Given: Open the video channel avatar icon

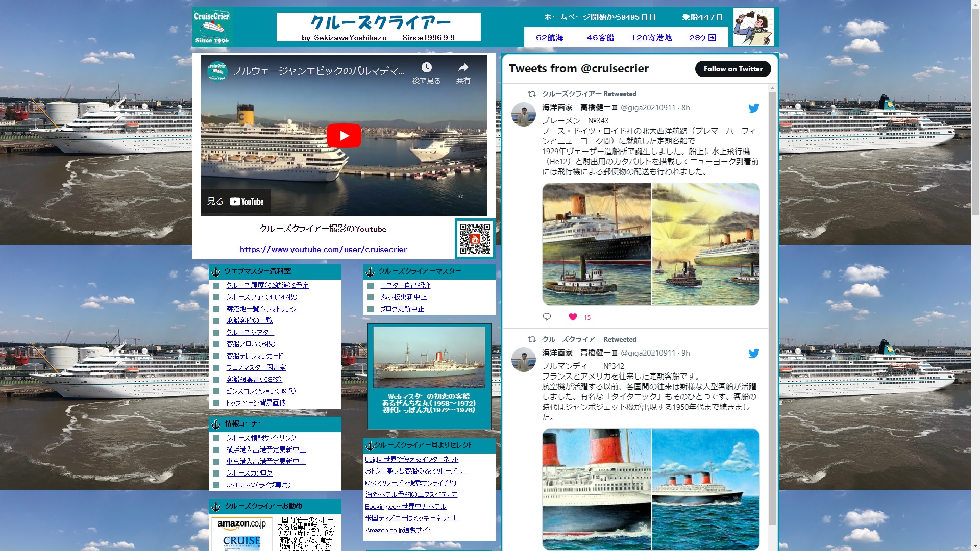Looking at the screenshot, I should (217, 70).
